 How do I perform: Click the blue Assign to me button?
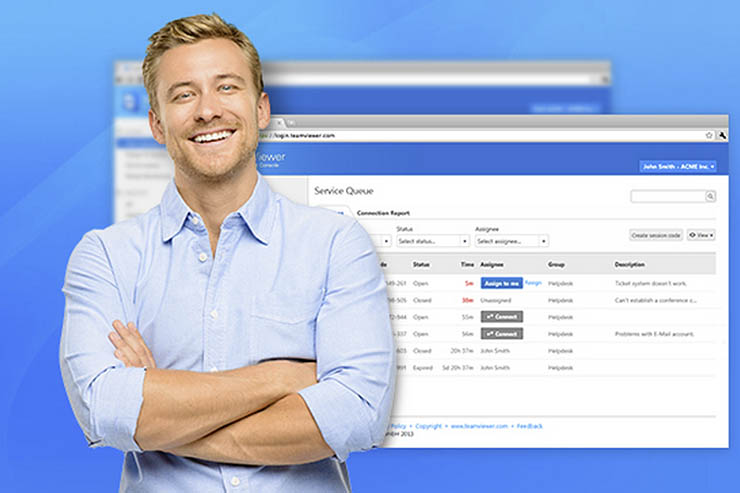pyautogui.click(x=501, y=283)
